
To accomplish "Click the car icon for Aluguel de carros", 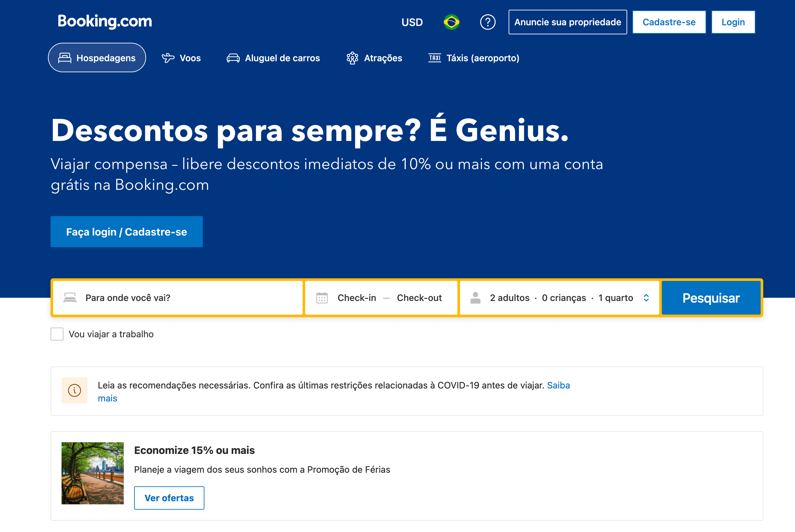I will tap(233, 58).
